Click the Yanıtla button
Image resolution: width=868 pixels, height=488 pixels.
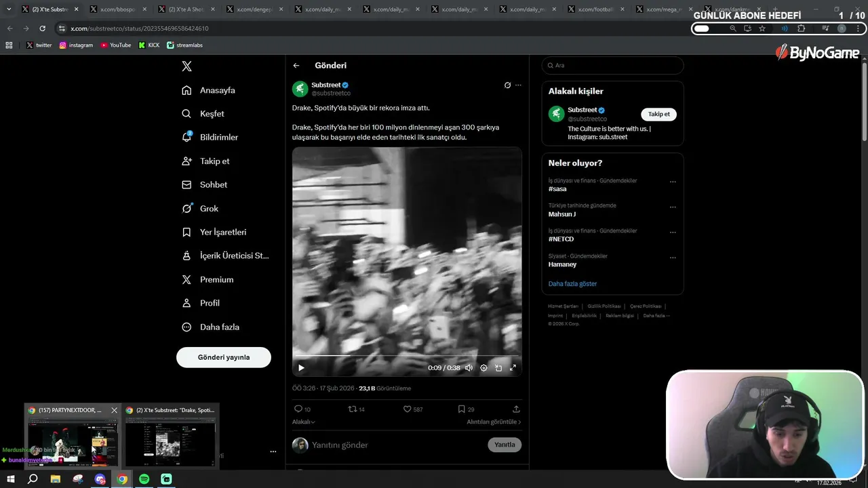pos(505,445)
